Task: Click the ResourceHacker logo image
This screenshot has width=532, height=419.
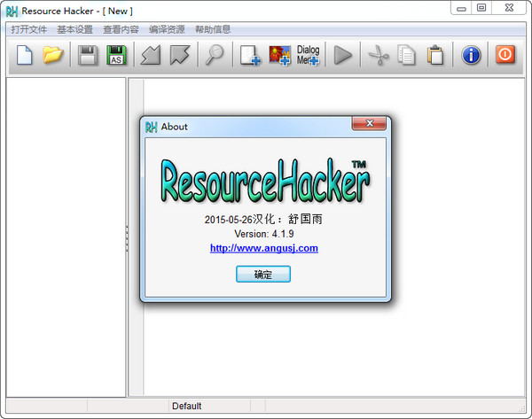Action: (265, 181)
